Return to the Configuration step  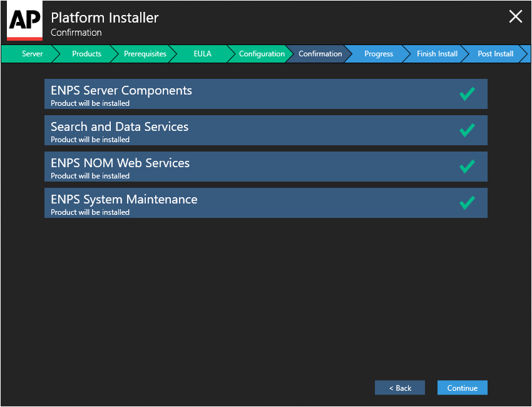point(262,54)
